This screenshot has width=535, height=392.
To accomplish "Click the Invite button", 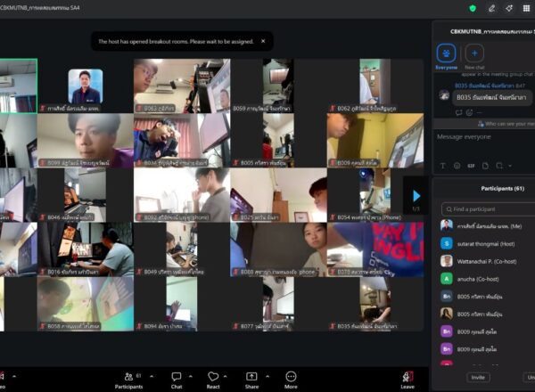I will click(479, 377).
